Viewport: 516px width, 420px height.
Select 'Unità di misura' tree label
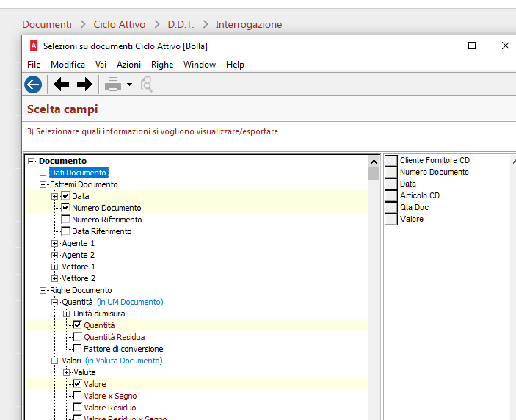point(99,314)
